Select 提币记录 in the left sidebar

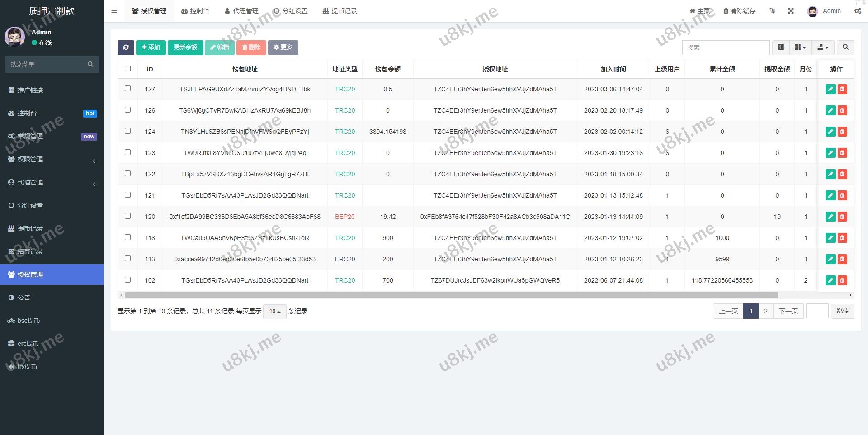click(30, 228)
